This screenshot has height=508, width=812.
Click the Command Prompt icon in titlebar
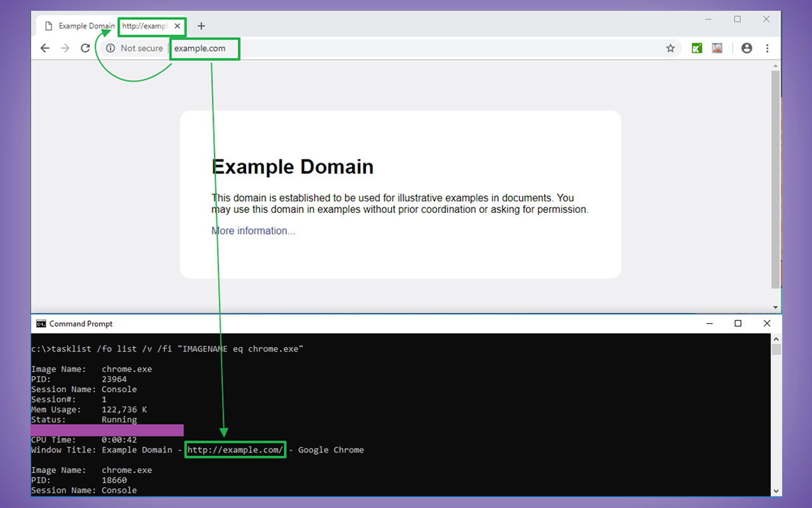41,324
